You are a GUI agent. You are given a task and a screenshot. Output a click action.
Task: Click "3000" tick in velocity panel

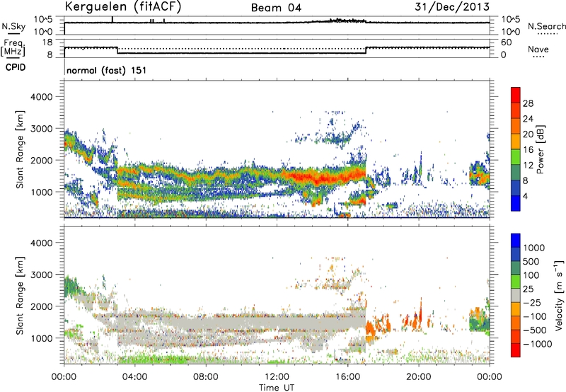[41, 275]
